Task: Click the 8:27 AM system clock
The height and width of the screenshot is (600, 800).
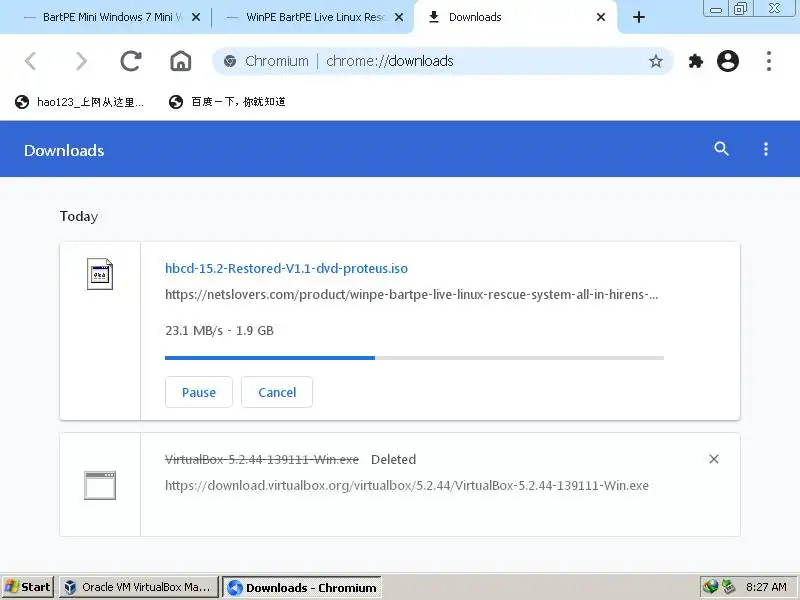Action: [x=766, y=587]
